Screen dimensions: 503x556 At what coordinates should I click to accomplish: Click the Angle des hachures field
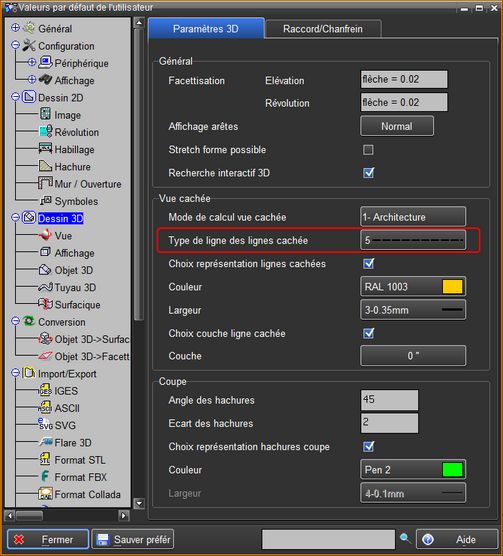[x=389, y=400]
